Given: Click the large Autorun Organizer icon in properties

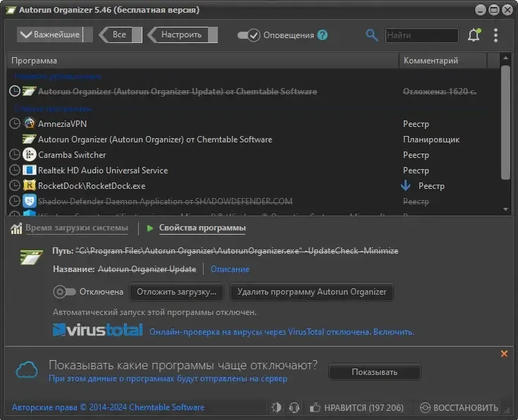Looking at the screenshot, I should [32, 257].
